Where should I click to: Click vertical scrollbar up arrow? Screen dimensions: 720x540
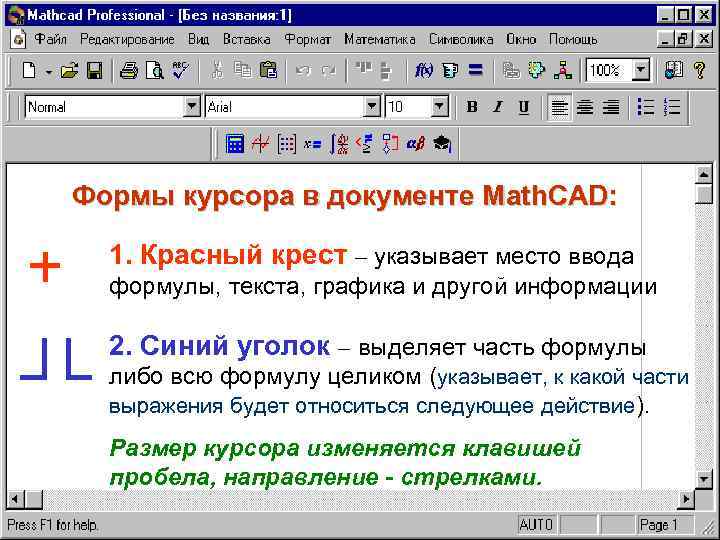pyautogui.click(x=704, y=174)
